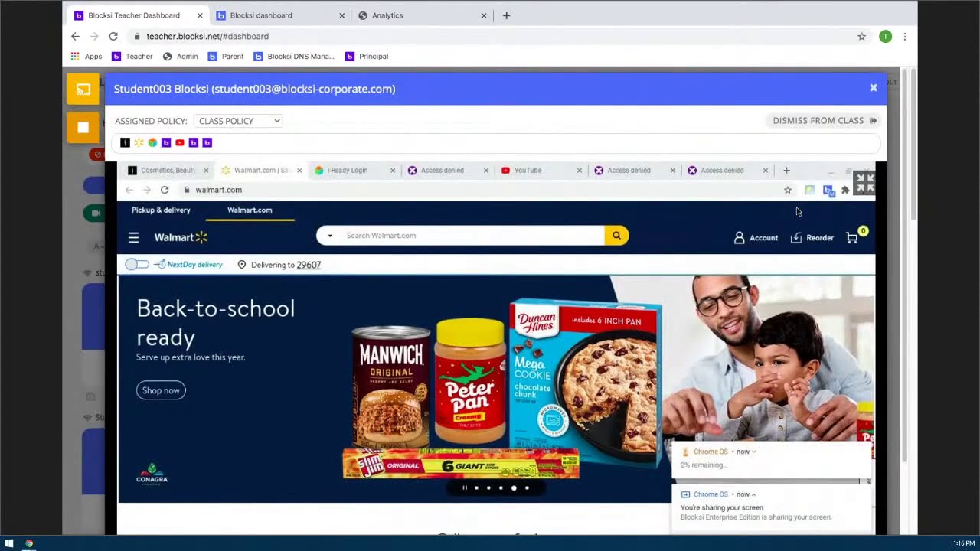Click the Shop now button
The height and width of the screenshot is (551, 980).
pyautogui.click(x=161, y=390)
